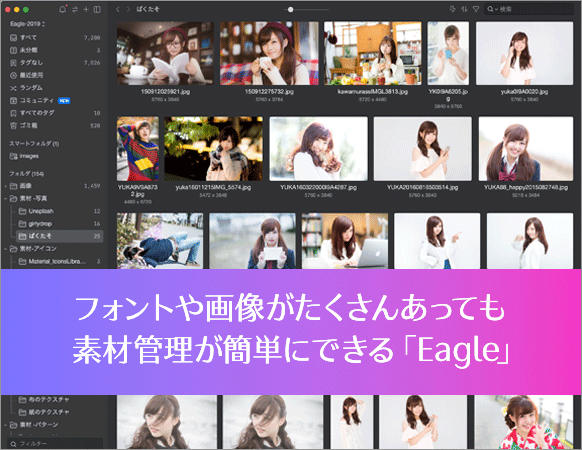The image size is (582, 450).
Task: Open thumbnail YKD9A6205.jpg
Action: [448, 53]
